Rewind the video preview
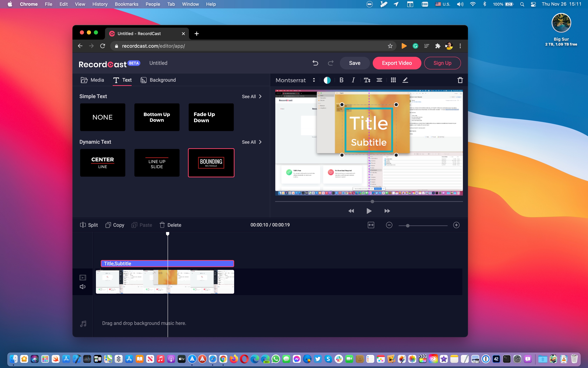 (351, 211)
